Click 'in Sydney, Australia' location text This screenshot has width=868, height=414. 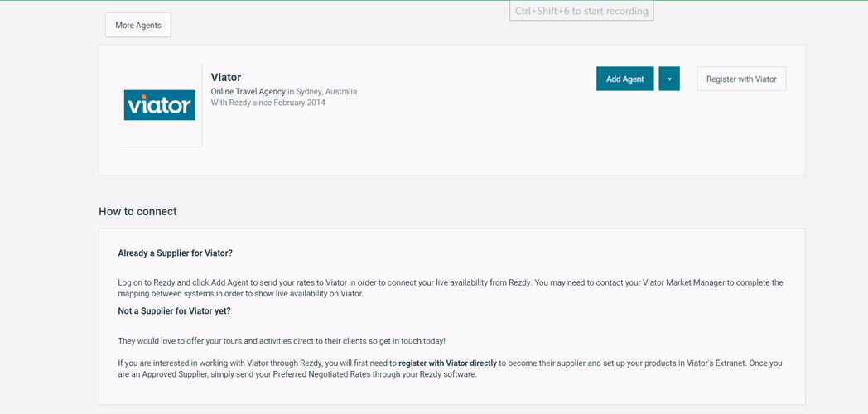322,92
